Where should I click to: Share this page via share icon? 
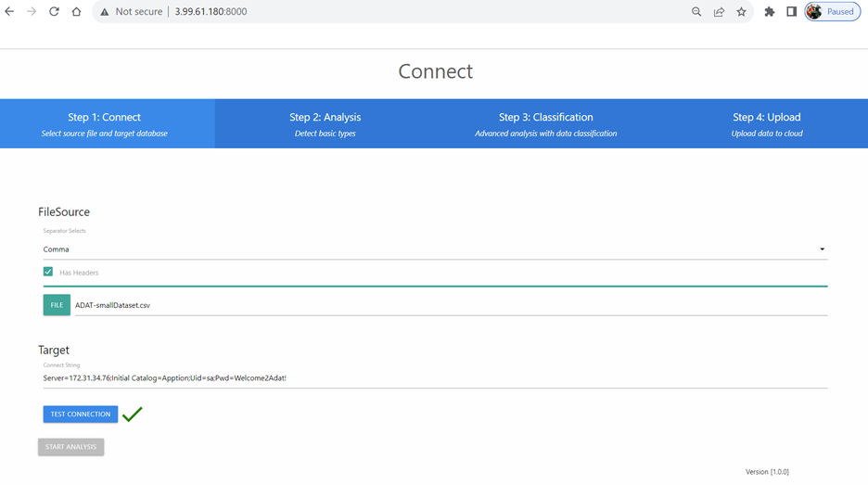tap(719, 12)
